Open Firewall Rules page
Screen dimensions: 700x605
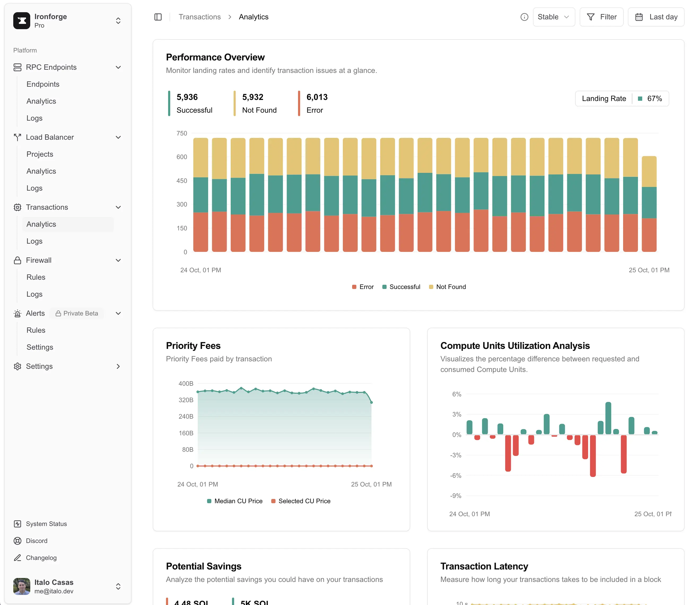36,277
